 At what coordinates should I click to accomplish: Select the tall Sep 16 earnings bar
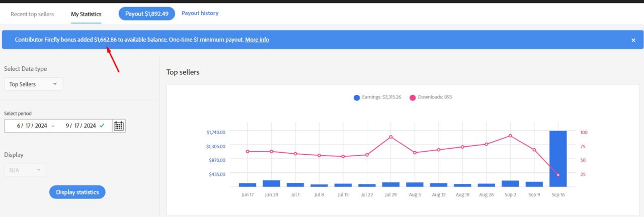(x=558, y=158)
